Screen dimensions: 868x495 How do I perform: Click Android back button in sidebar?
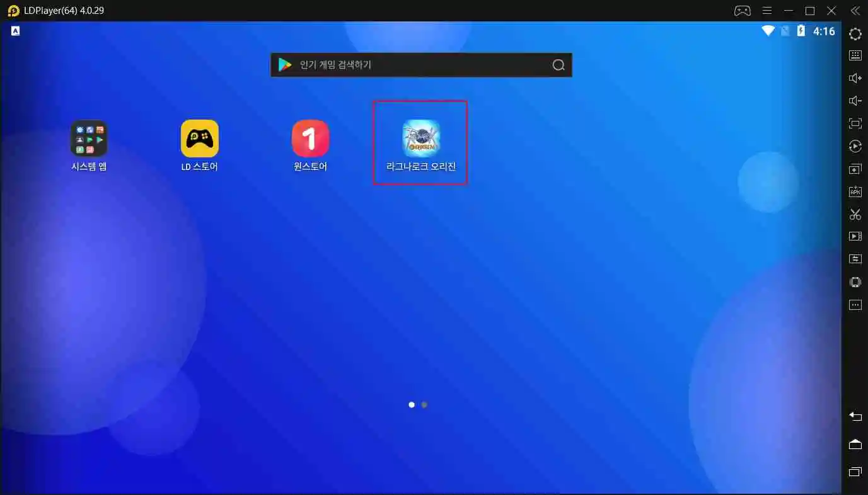pyautogui.click(x=855, y=416)
